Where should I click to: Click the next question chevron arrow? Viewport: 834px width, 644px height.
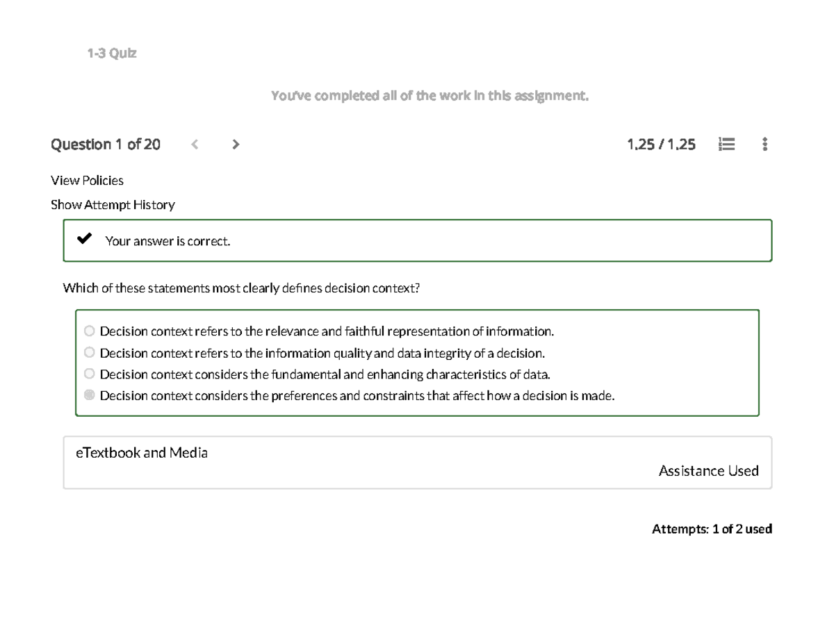pyautogui.click(x=236, y=144)
